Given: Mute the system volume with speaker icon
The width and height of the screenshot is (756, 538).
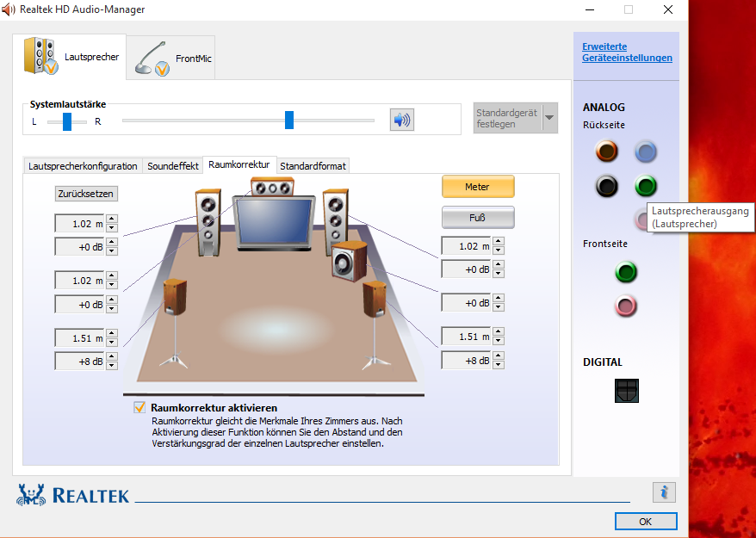Looking at the screenshot, I should [x=401, y=120].
